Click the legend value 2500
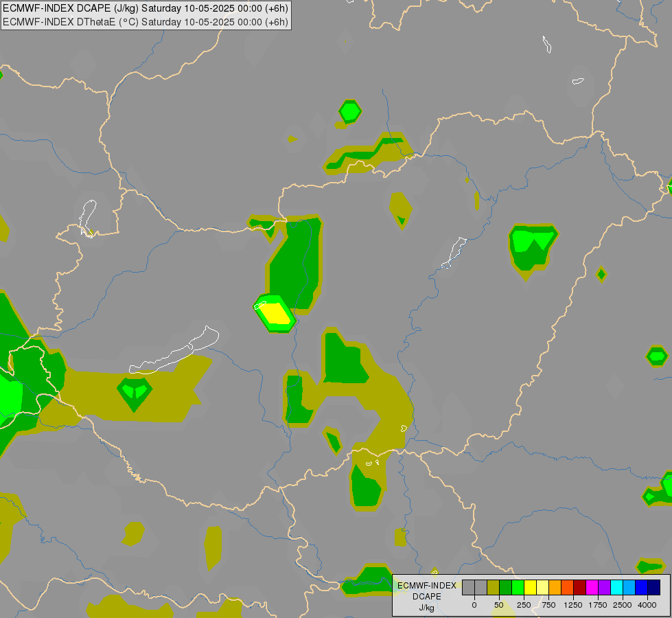This screenshot has height=618, width=672. coord(623,605)
